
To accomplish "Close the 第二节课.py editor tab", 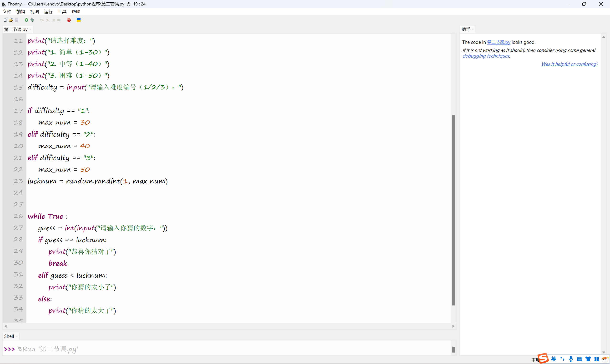I will (x=30, y=30).
